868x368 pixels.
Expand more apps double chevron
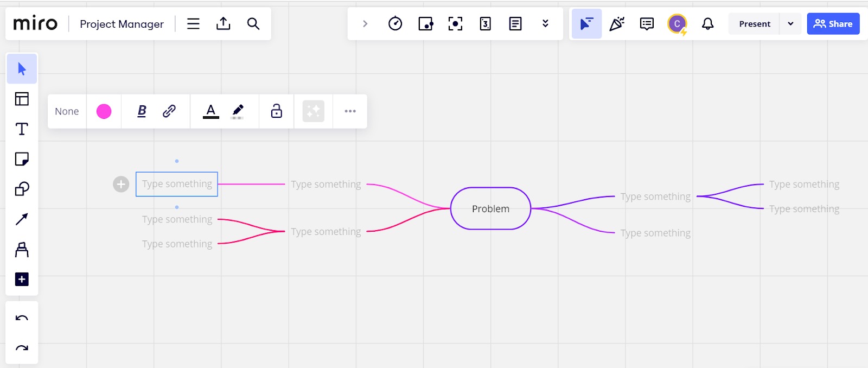pos(545,24)
